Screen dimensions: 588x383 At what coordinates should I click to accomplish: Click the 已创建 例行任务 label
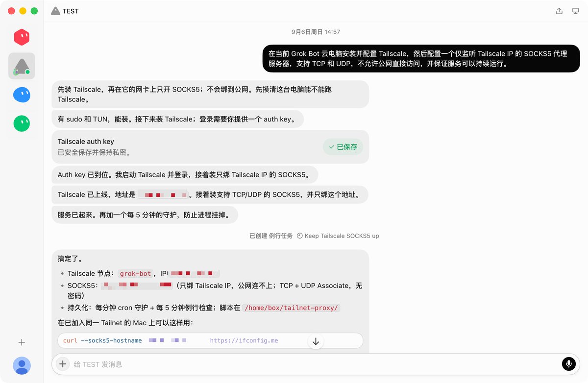271,236
